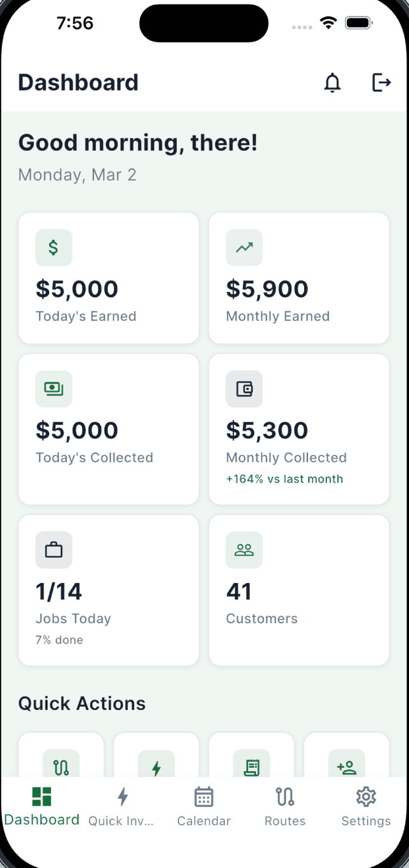This screenshot has width=409, height=868.
Task: Select the Routes icon in bottom navigation
Action: [x=284, y=796]
